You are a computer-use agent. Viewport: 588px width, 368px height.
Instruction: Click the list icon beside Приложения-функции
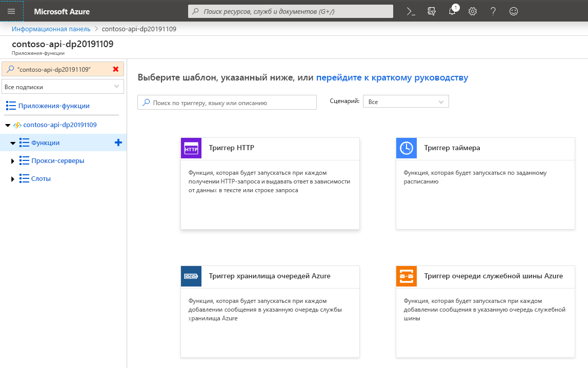[11, 106]
